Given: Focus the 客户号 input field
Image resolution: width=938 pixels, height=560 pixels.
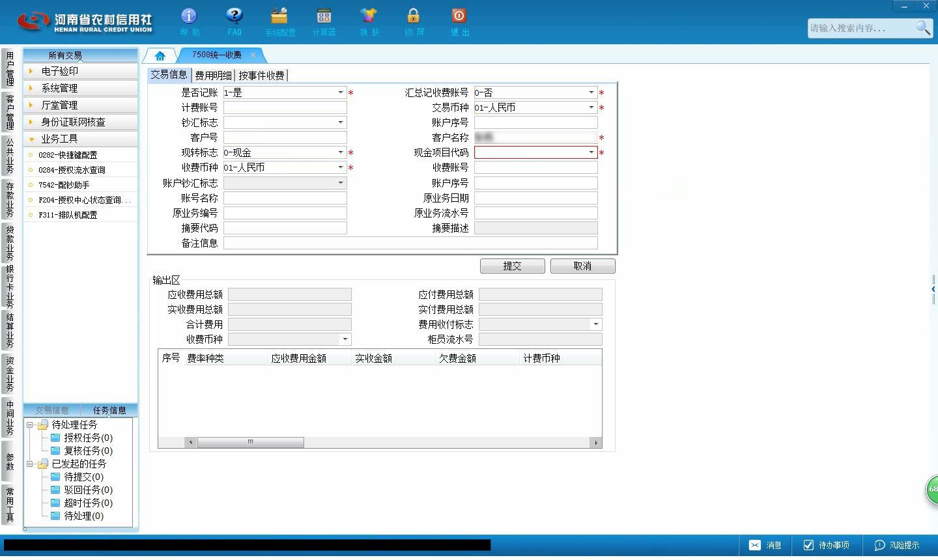Looking at the screenshot, I should coord(285,137).
